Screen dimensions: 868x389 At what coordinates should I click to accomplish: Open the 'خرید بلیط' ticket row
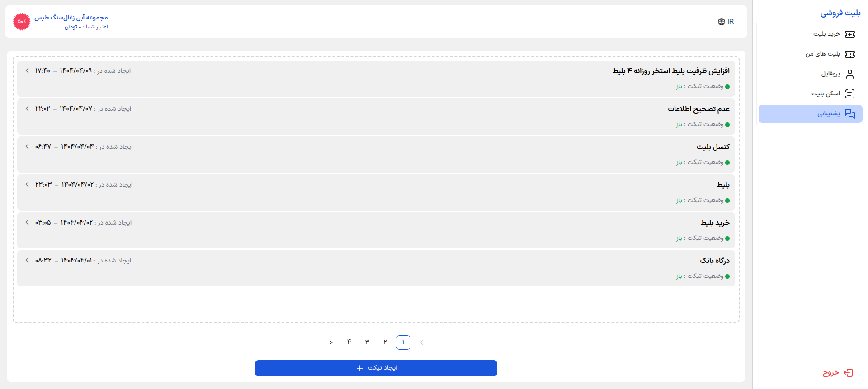[376, 230]
